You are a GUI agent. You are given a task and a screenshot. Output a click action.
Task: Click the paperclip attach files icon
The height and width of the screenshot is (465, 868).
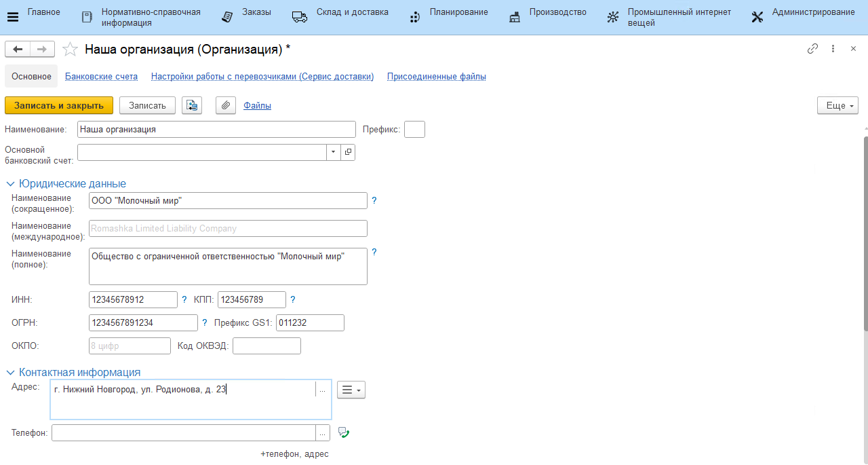225,105
